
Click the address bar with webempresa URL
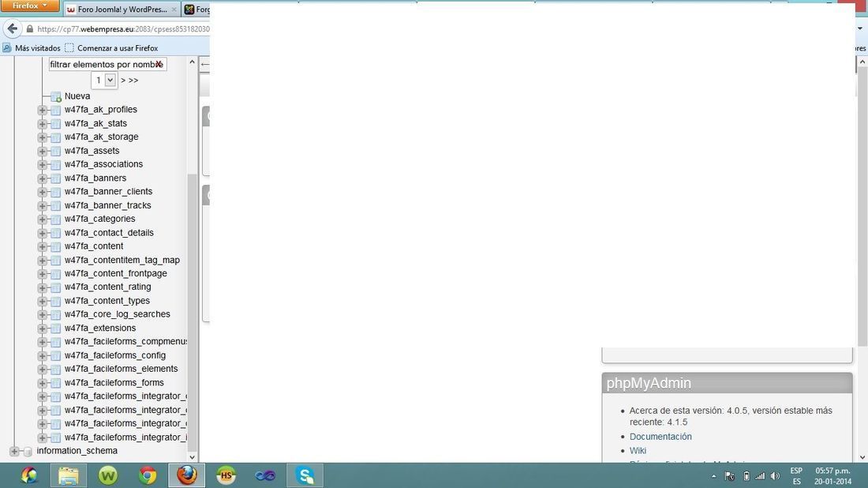(123, 28)
